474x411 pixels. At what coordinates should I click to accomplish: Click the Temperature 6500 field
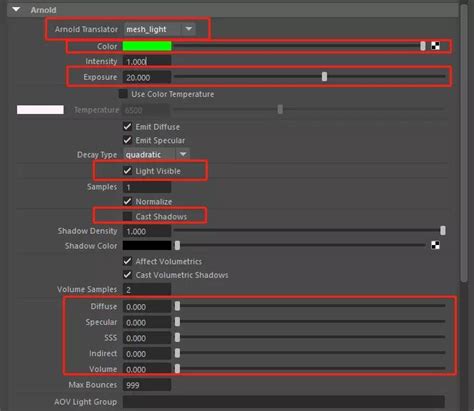(147, 110)
